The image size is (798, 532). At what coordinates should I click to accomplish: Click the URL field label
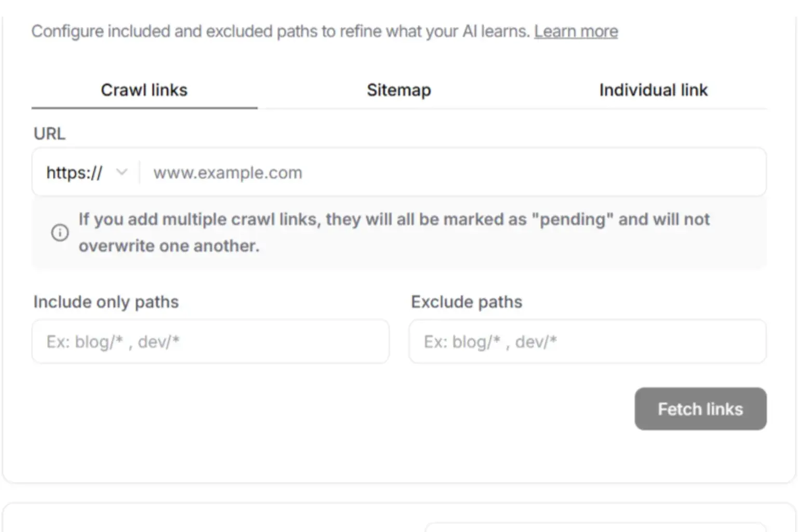[x=49, y=134]
